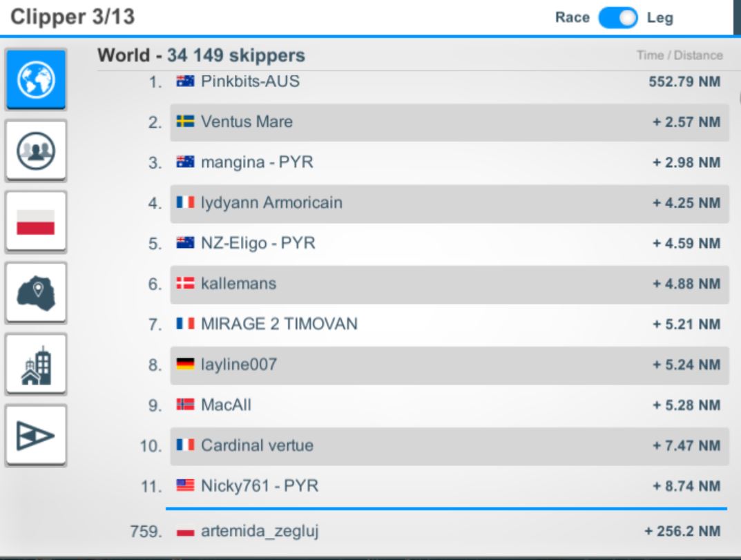Viewport: 741px width, 560px height.
Task: Choose the Cardinal vertue row
Action: (x=450, y=445)
